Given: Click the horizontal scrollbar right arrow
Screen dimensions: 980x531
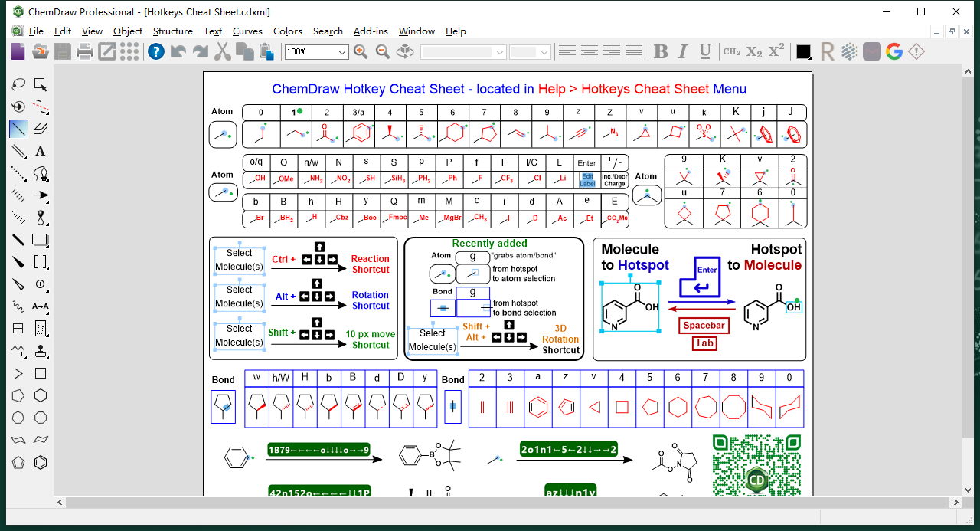Looking at the screenshot, I should pos(955,503).
